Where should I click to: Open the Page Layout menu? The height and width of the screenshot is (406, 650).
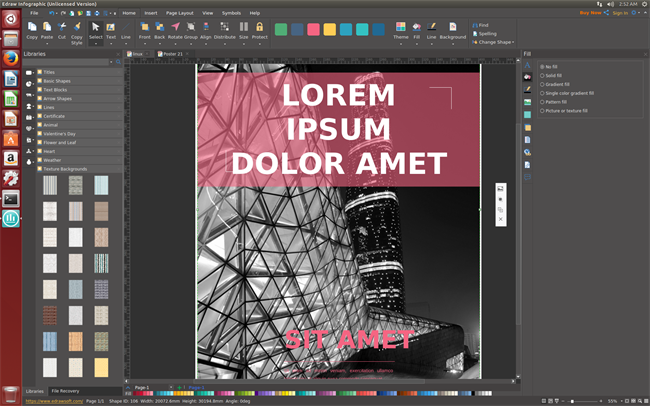179,13
